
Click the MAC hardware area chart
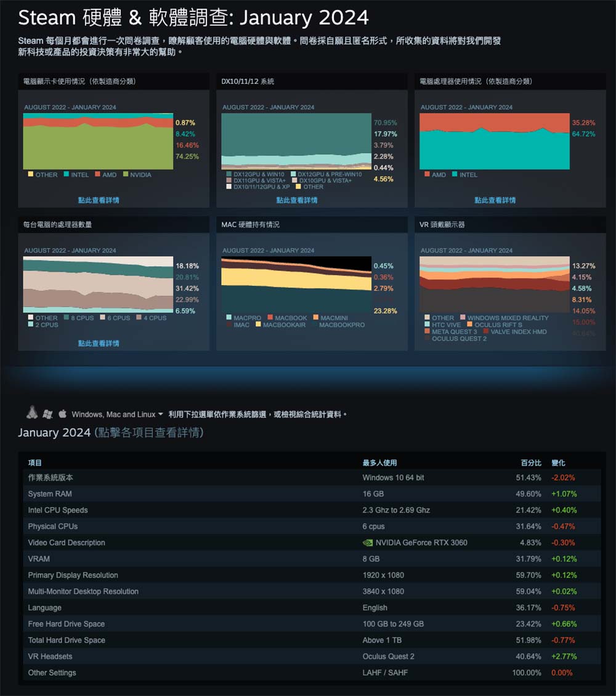pos(296,285)
